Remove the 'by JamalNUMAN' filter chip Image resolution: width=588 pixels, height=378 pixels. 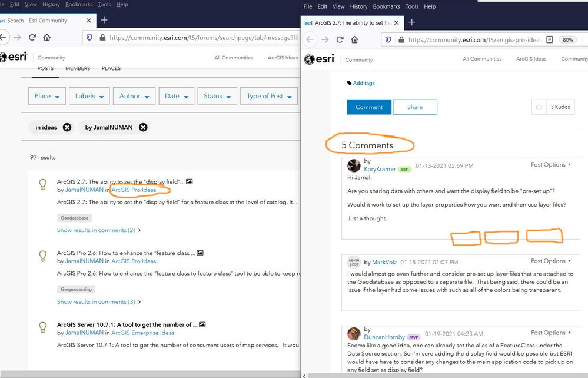tap(143, 128)
